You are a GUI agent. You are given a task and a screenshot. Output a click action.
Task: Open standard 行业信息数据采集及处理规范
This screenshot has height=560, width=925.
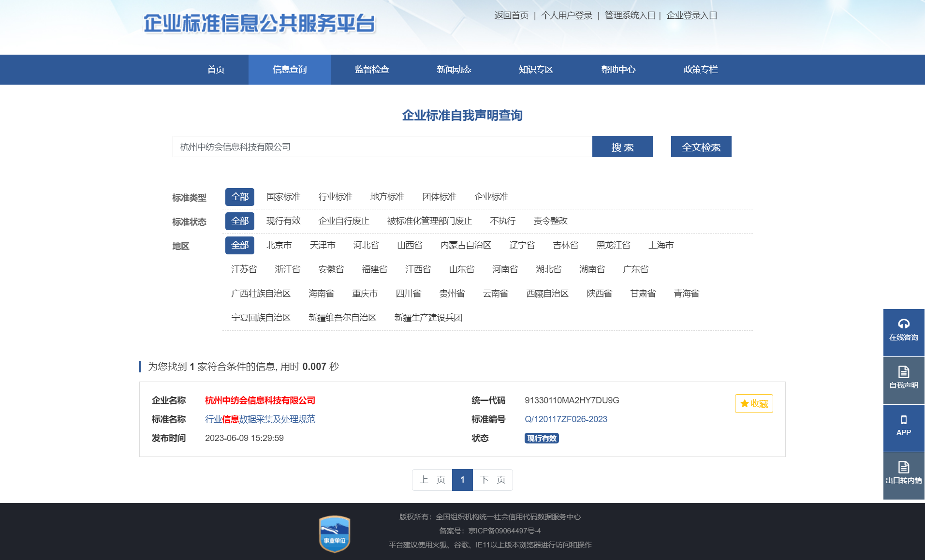(x=260, y=419)
